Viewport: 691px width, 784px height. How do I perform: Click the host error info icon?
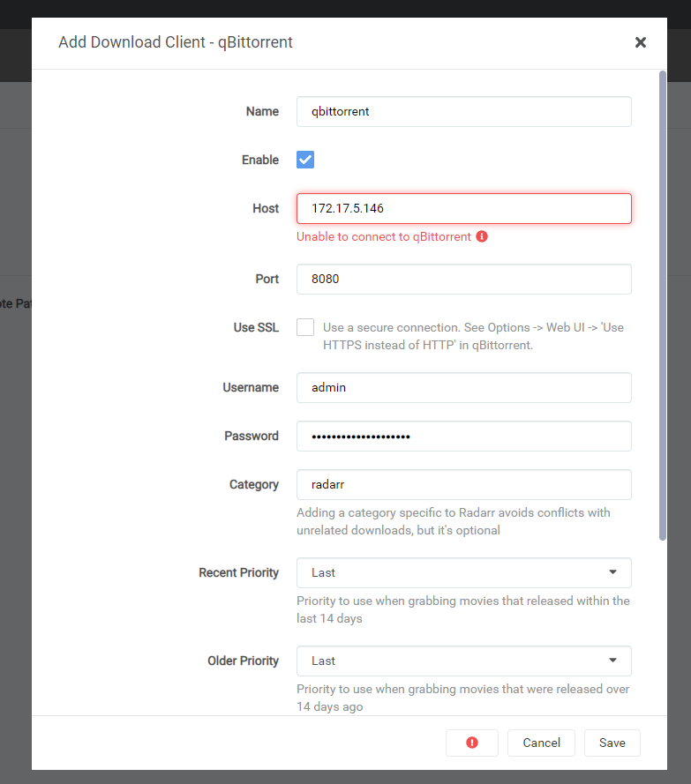pyautogui.click(x=482, y=236)
